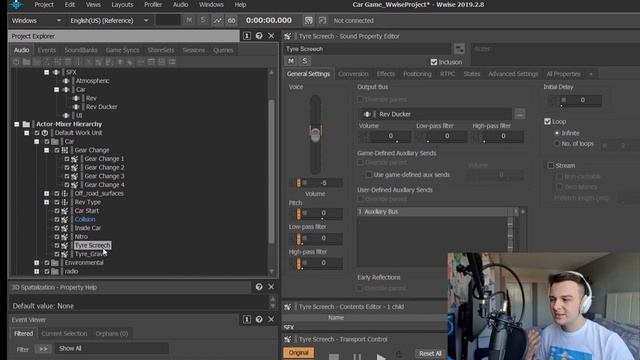Select the No. of loops radio button
This screenshot has height=360, width=640.
click(x=557, y=144)
